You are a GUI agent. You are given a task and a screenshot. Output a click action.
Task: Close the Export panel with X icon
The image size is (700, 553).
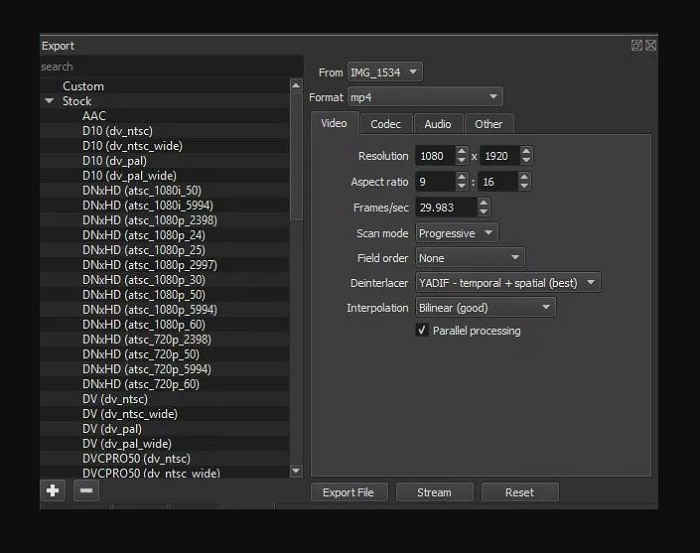650,45
